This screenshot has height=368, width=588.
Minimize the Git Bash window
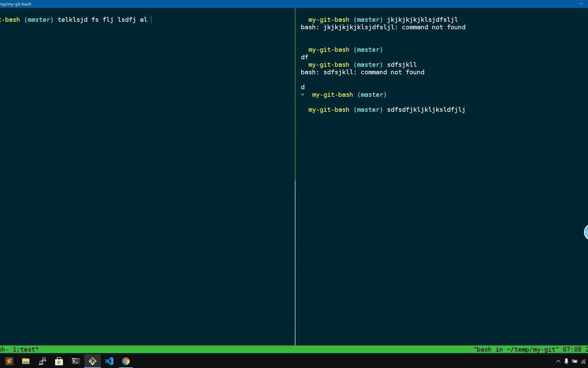pyautogui.click(x=581, y=4)
